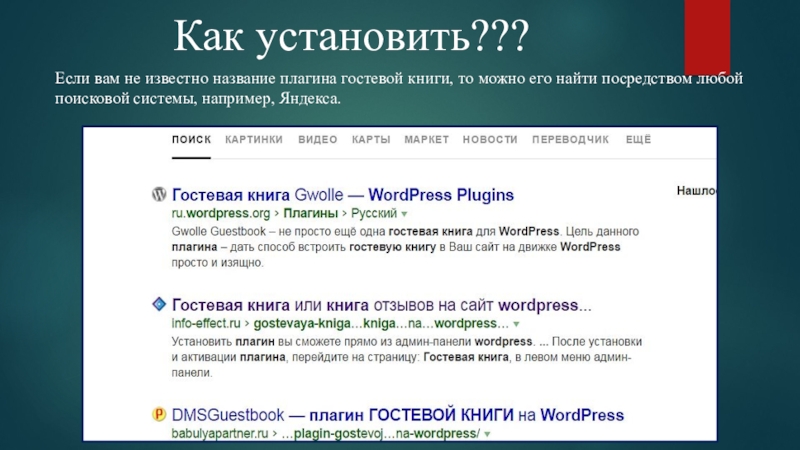Click the info-effect.ru domain link
The image size is (800, 450).
point(206,323)
